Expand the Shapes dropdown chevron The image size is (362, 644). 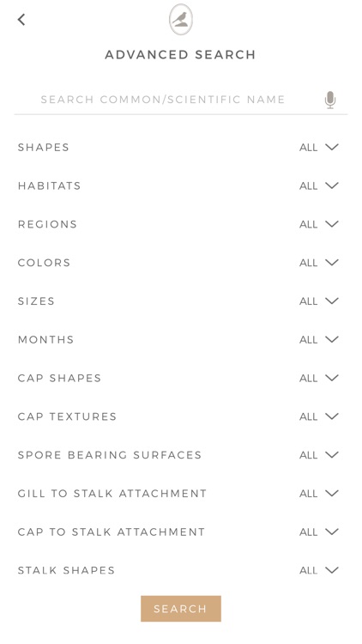pyautogui.click(x=332, y=147)
